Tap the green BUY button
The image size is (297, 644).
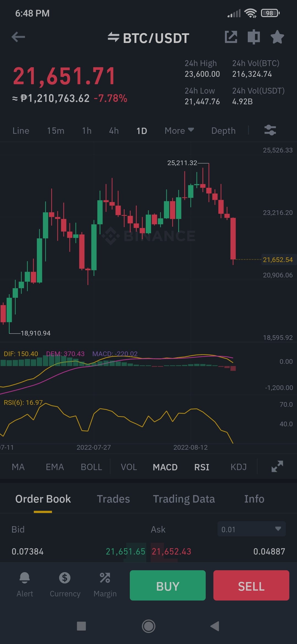point(168,585)
